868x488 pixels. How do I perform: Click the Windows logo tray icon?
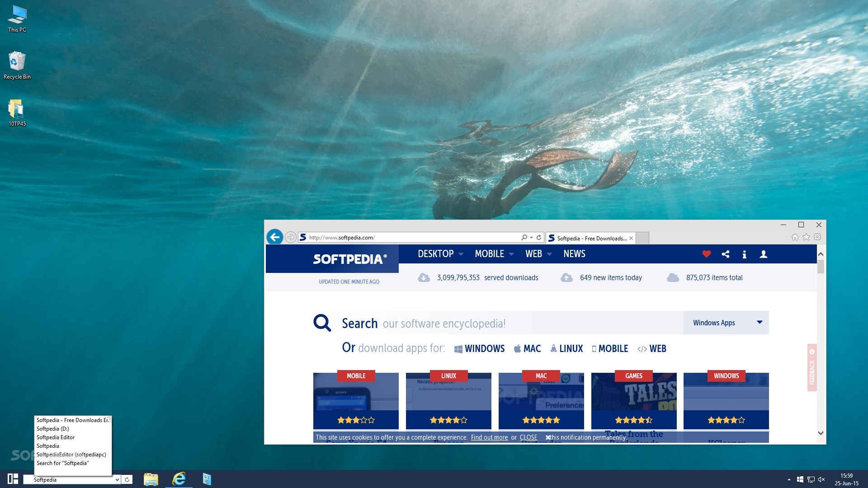click(800, 479)
